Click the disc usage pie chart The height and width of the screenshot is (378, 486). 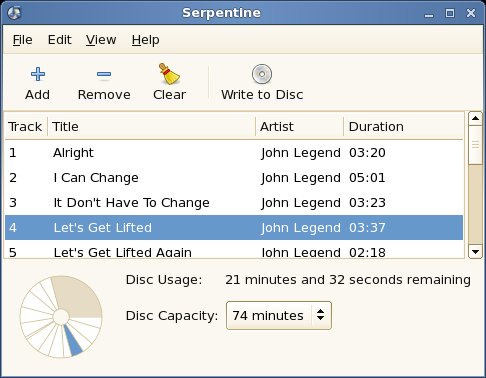pyautogui.click(x=61, y=317)
